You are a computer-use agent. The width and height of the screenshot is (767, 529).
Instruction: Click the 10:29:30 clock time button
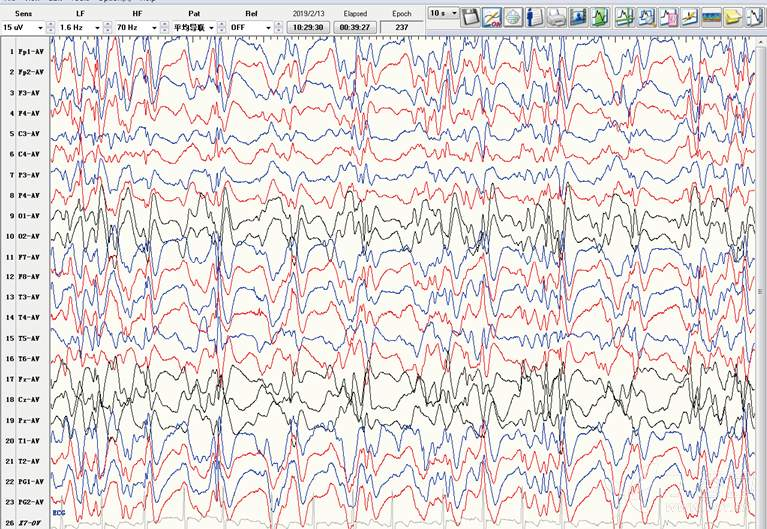308,27
